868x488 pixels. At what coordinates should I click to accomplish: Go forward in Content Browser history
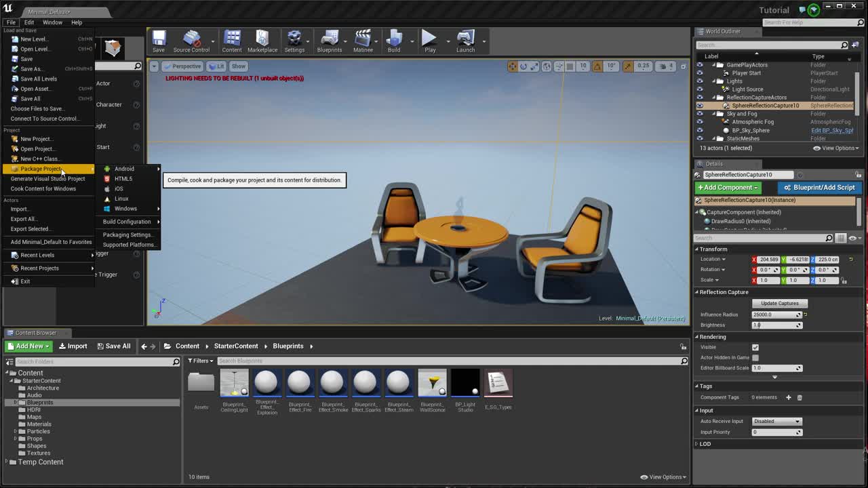click(153, 346)
